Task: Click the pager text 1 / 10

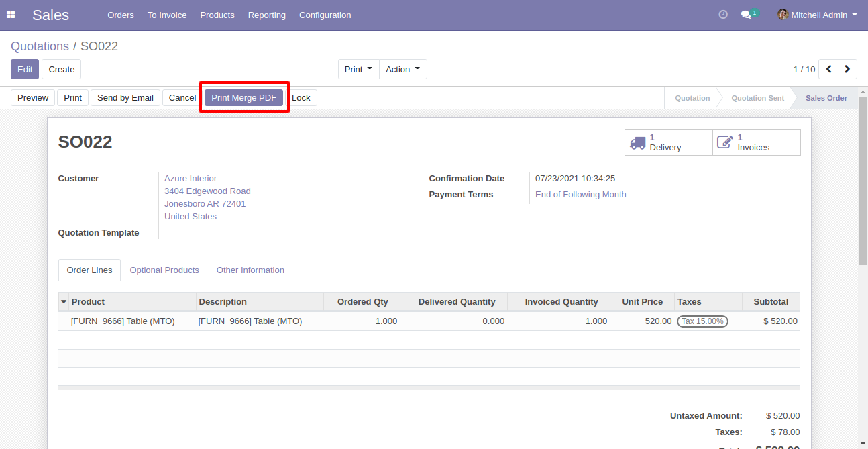Action: (x=804, y=70)
